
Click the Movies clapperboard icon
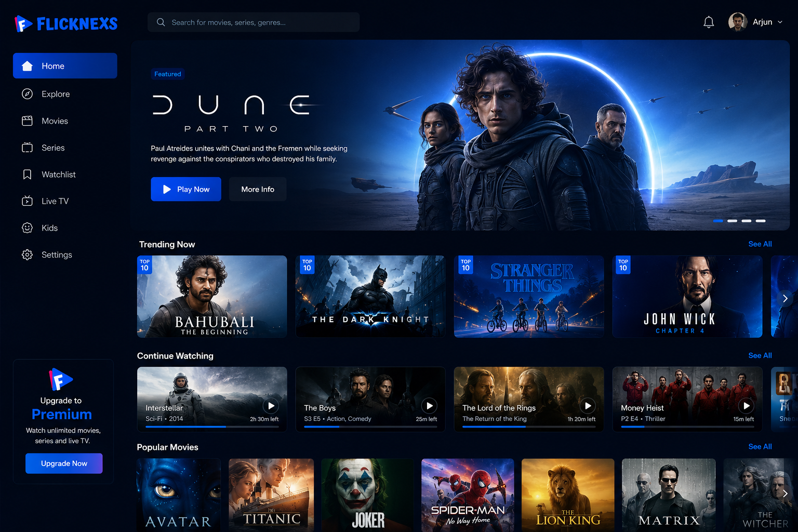(x=28, y=121)
